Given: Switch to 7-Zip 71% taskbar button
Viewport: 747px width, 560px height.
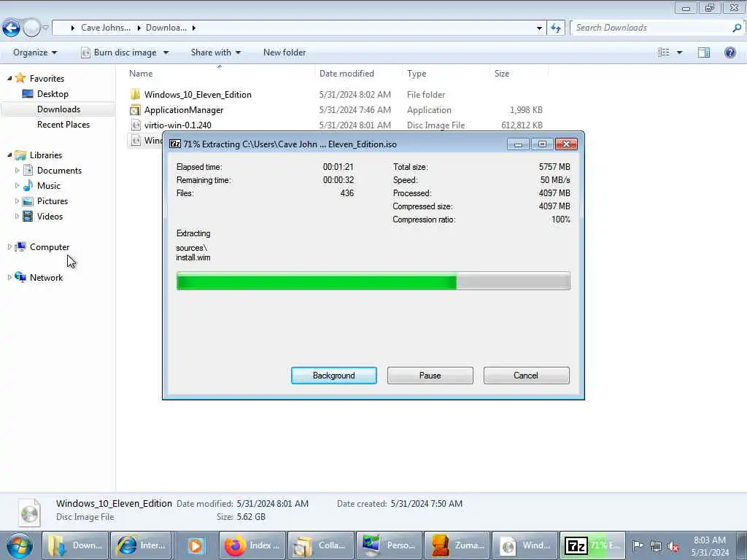Looking at the screenshot, I should (x=592, y=545).
